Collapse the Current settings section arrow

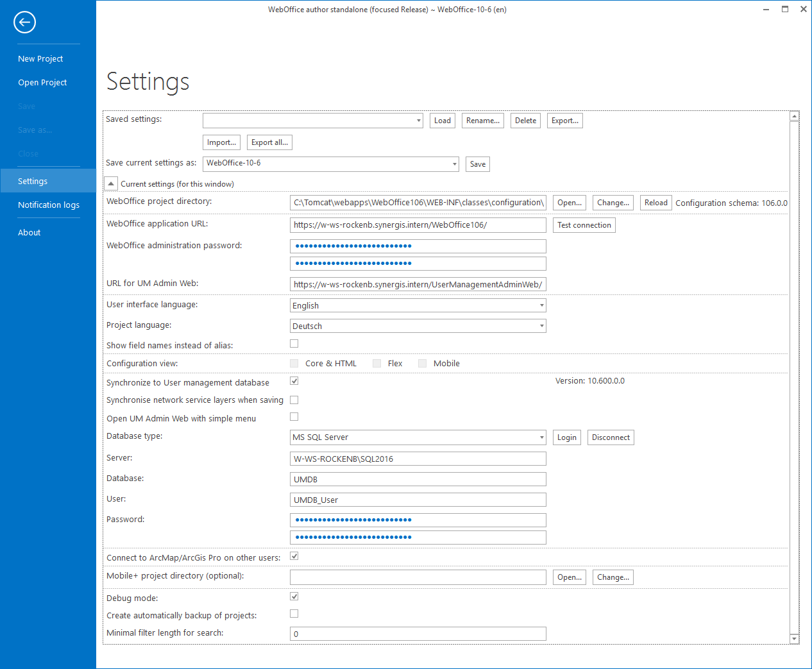pyautogui.click(x=110, y=183)
